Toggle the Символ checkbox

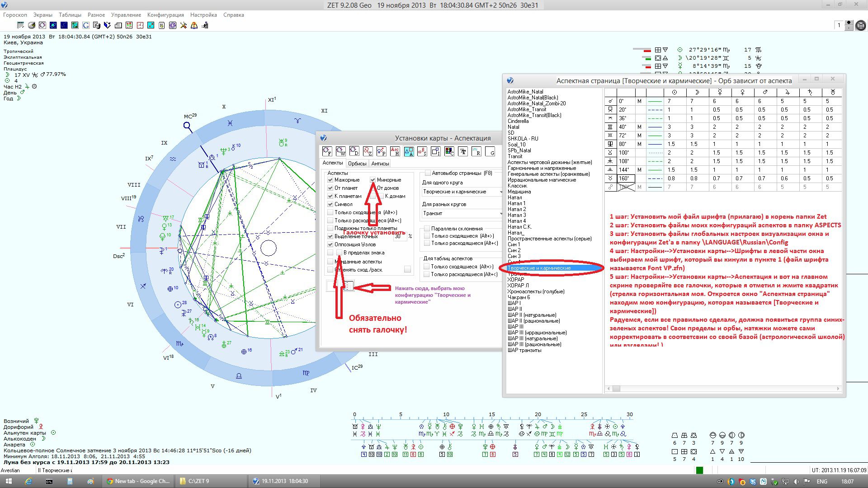(330, 204)
